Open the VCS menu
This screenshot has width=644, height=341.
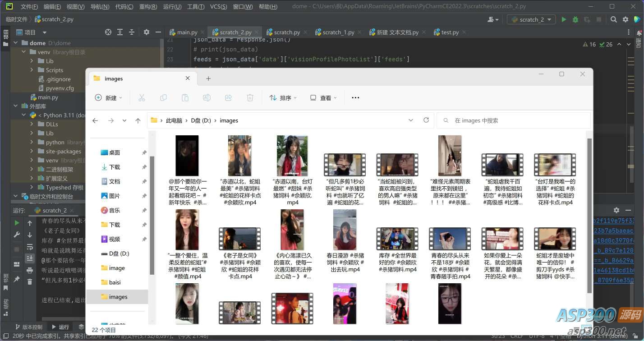[x=219, y=6]
